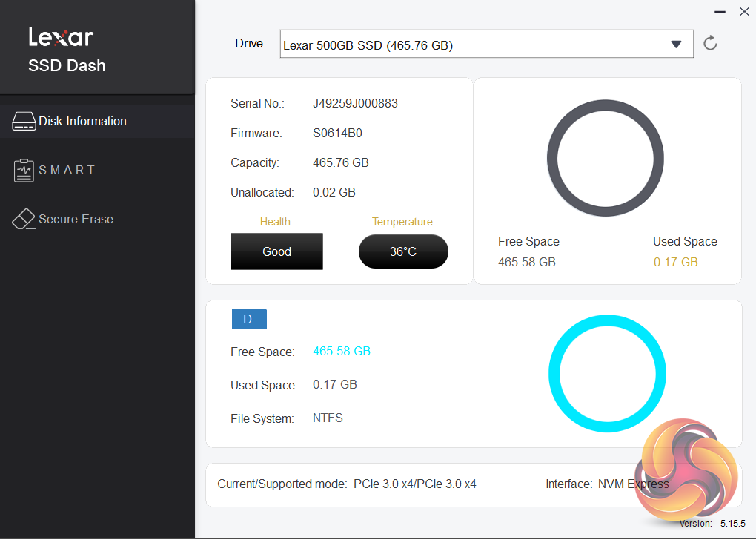Viewport: 756px width, 540px height.
Task: Click the S.M.A.R.T clipboard icon
Action: coord(24,171)
